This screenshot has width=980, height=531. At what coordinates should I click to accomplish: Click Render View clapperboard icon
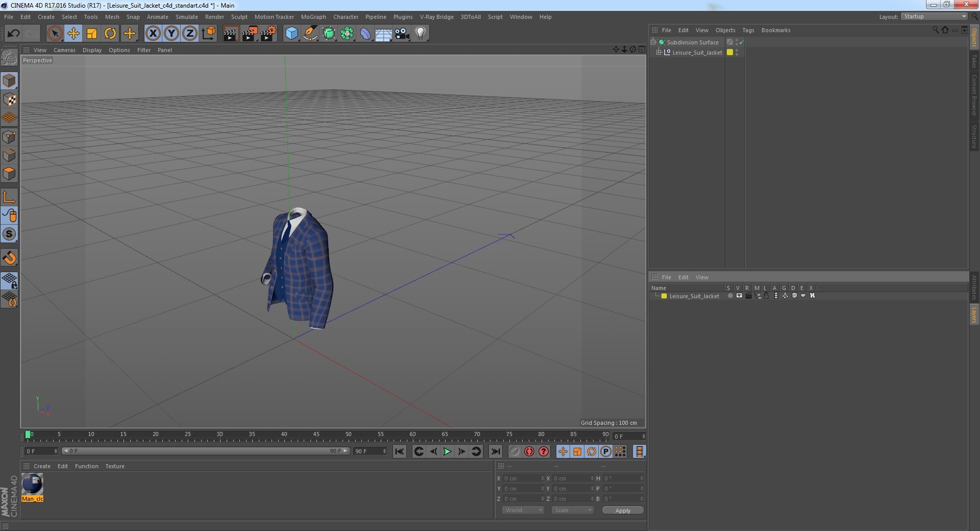pos(231,34)
